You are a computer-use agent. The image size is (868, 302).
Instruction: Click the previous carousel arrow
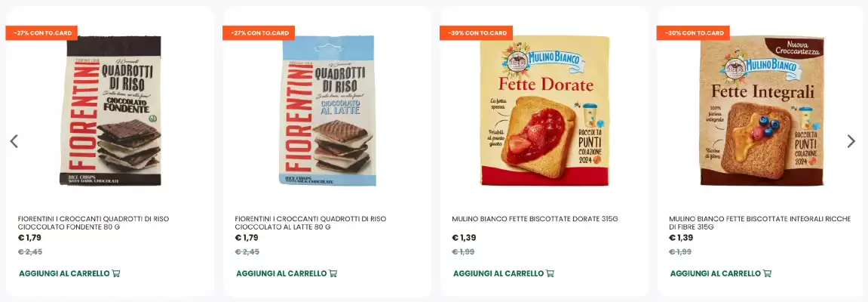click(14, 141)
